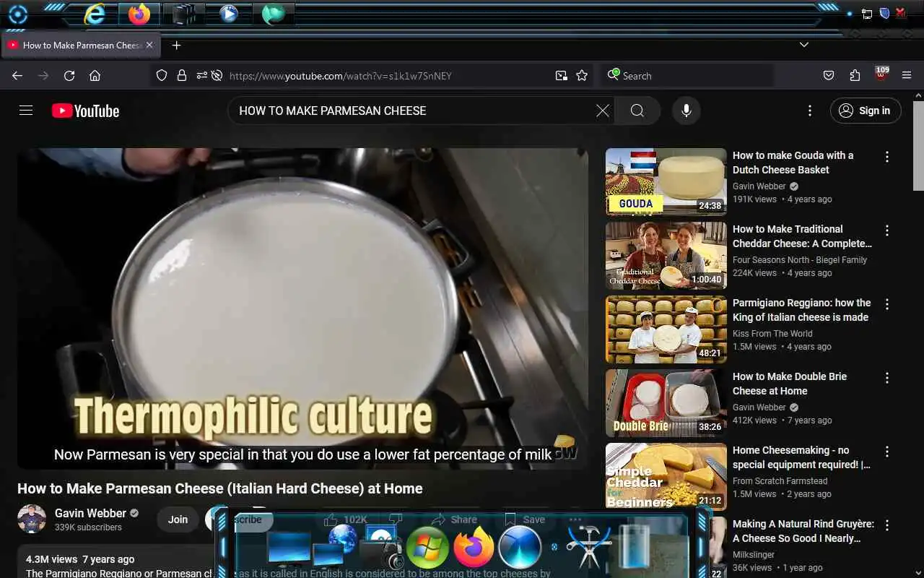Save video to a playlist
Viewport: 924px width, 578px height.
click(x=524, y=519)
